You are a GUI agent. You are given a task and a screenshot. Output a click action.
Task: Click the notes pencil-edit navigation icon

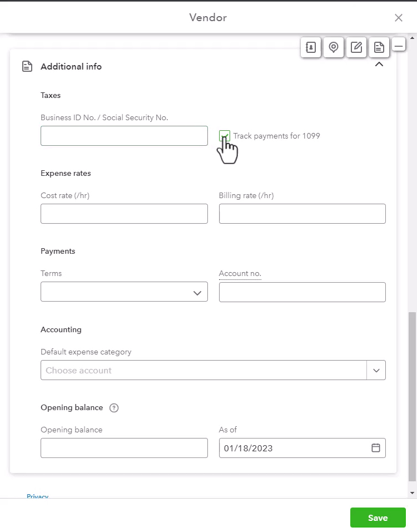click(356, 47)
